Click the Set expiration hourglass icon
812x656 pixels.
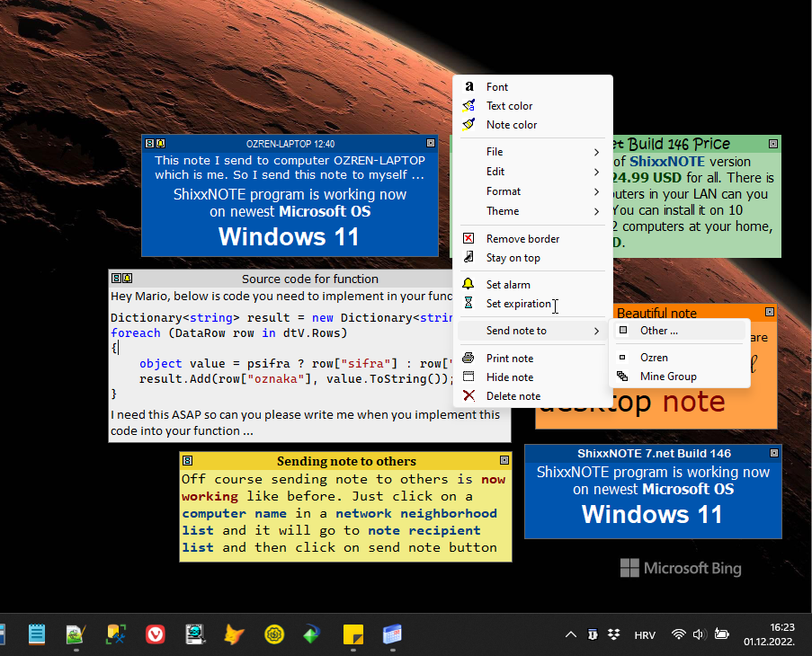pyautogui.click(x=468, y=304)
